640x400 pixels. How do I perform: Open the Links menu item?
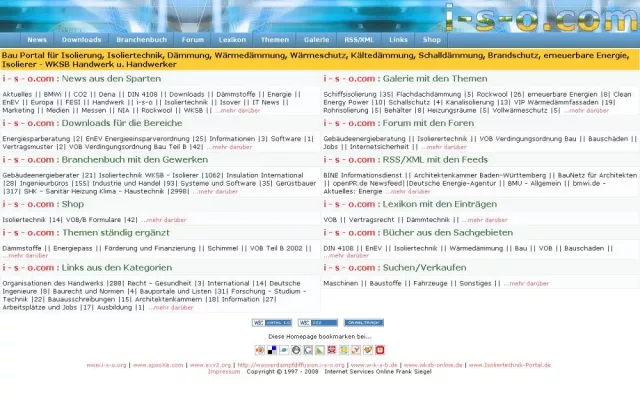click(398, 40)
